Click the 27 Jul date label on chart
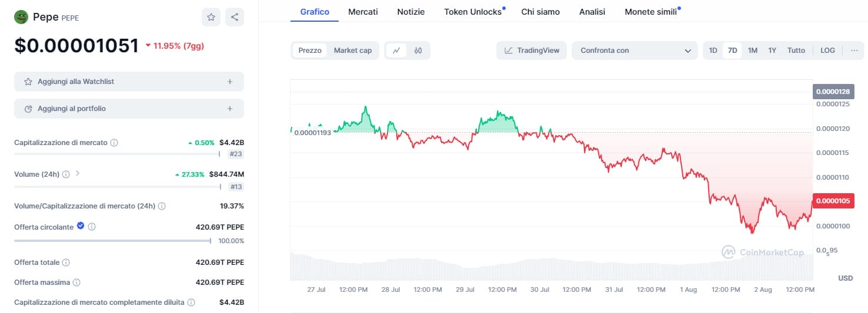 [316, 290]
